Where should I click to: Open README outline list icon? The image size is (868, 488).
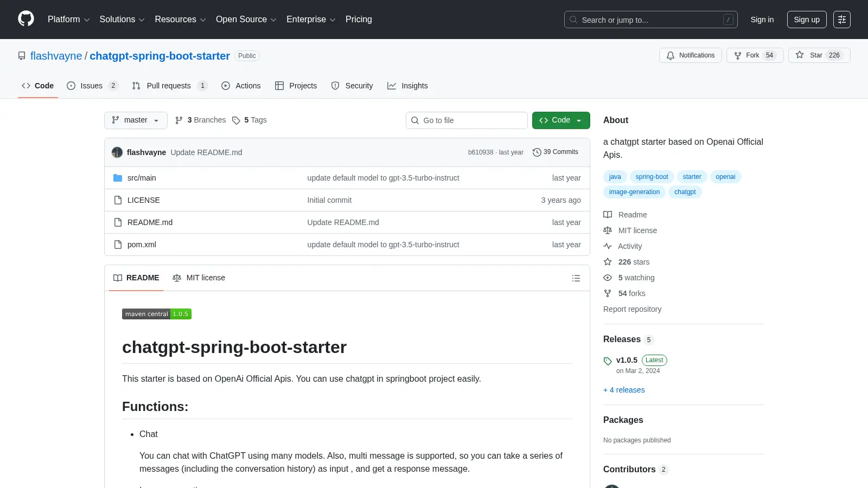(x=576, y=278)
